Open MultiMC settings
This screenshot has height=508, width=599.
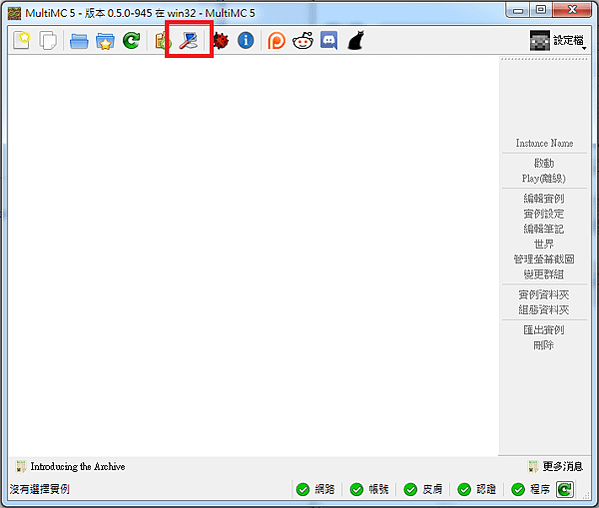(x=188, y=40)
